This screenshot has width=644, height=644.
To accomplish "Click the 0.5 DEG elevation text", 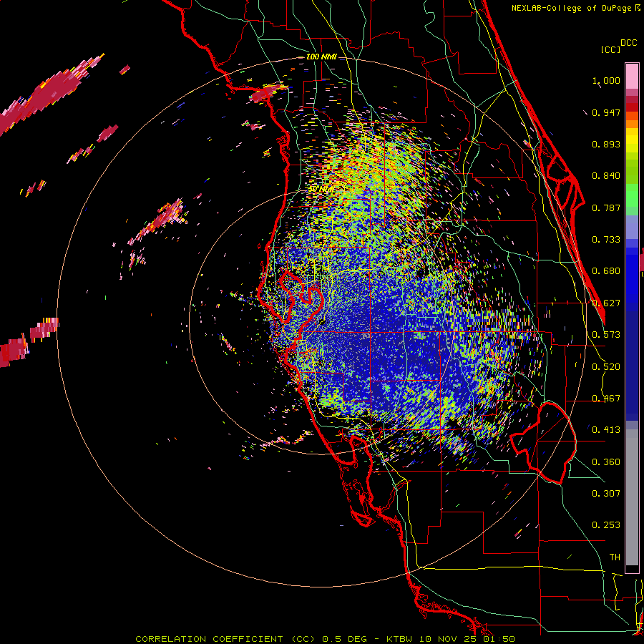I will pyautogui.click(x=346, y=639).
